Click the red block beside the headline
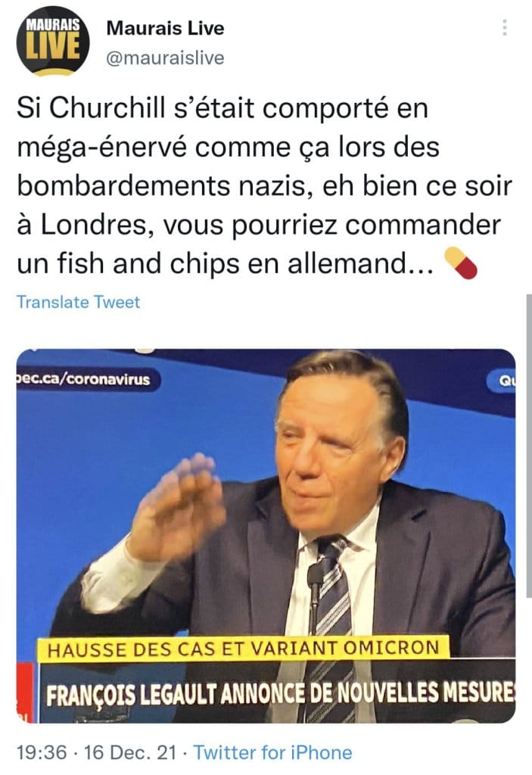Screen dimensions: 532x775 click(x=25, y=692)
